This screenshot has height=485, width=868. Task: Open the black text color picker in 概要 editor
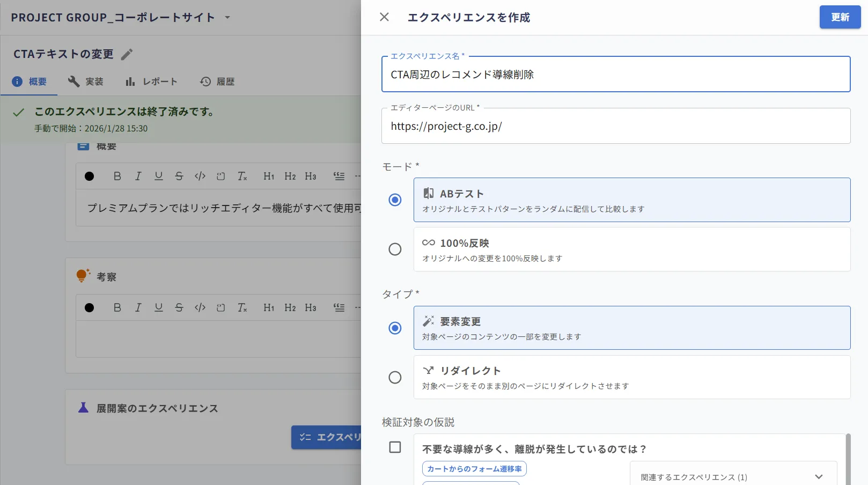(90, 176)
